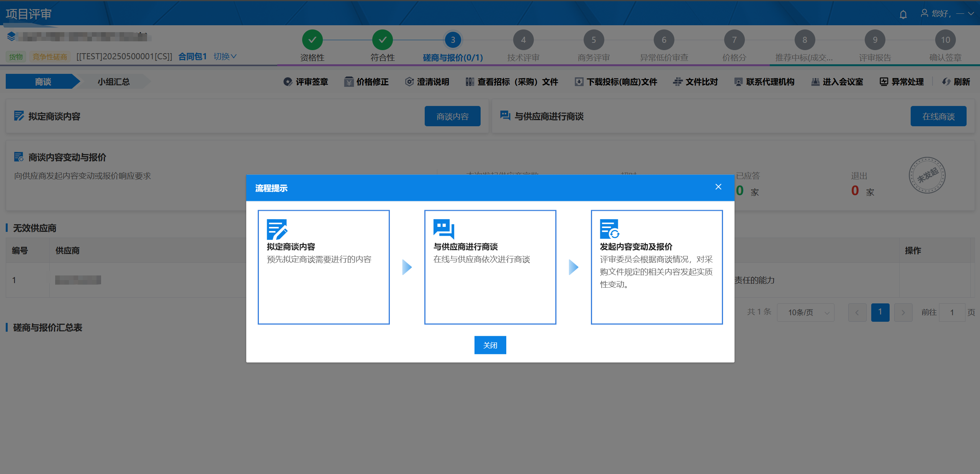This screenshot has width=980, height=474.
Task: Click the 无效供应商 heading
Action: (x=34, y=228)
